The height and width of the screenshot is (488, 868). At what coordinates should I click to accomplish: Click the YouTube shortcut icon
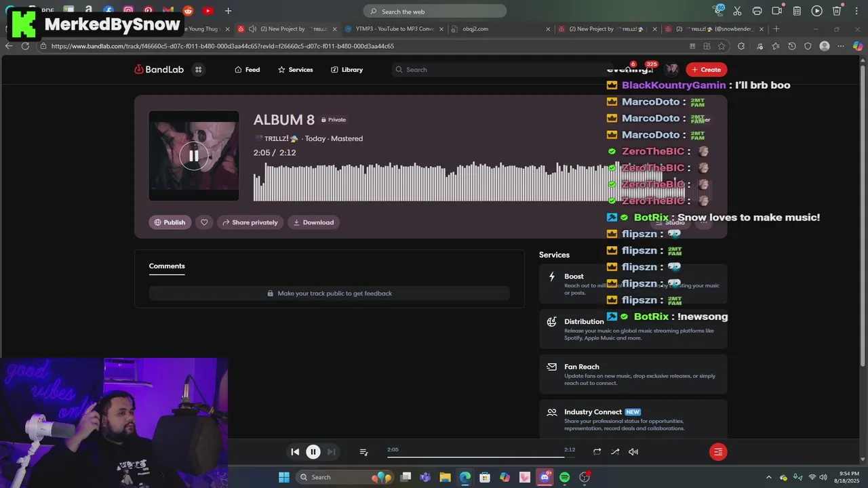click(x=208, y=11)
